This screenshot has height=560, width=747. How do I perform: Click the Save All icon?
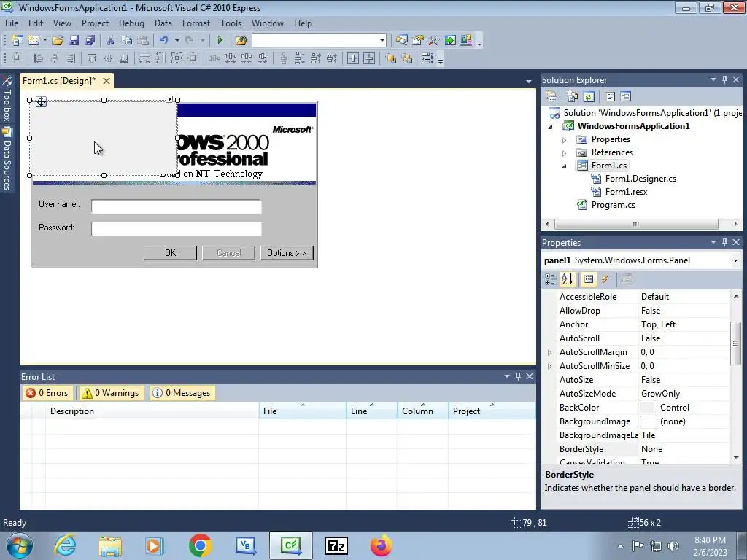[90, 41]
